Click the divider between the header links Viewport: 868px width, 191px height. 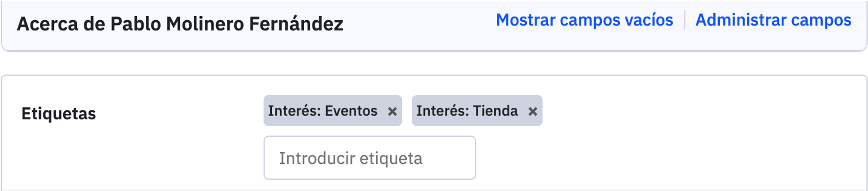(684, 20)
